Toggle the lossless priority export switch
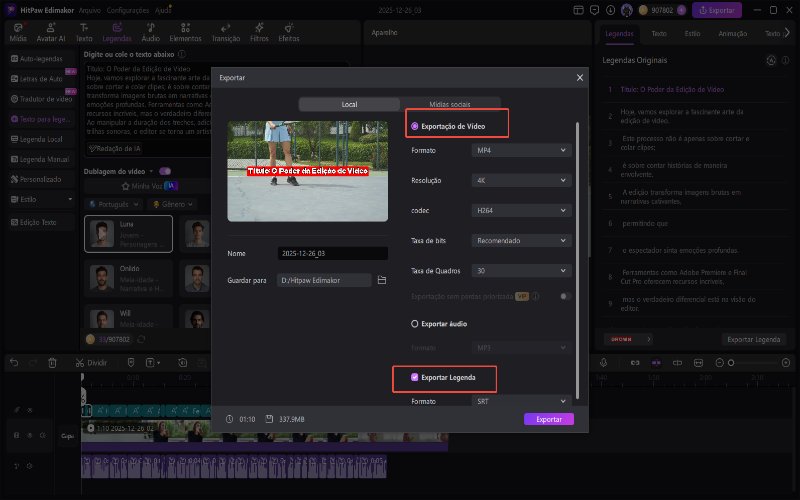 point(563,296)
